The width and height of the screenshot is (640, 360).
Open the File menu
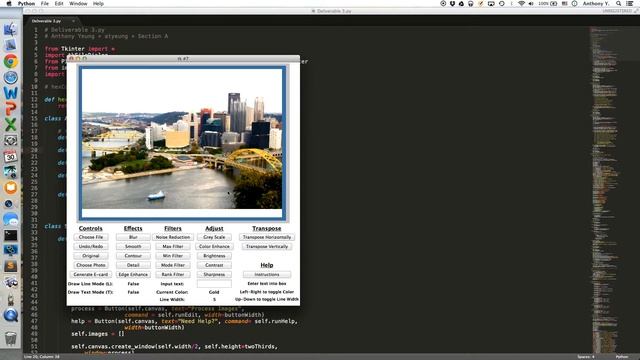(x=44, y=4)
